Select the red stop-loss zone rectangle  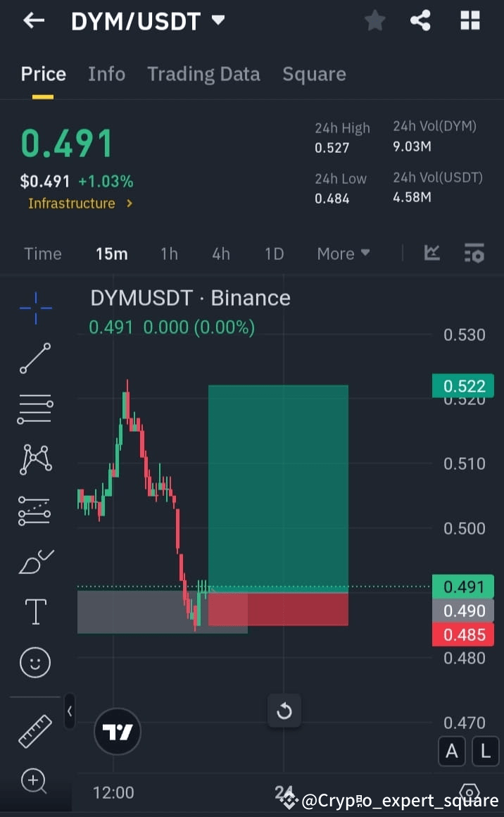click(x=278, y=609)
